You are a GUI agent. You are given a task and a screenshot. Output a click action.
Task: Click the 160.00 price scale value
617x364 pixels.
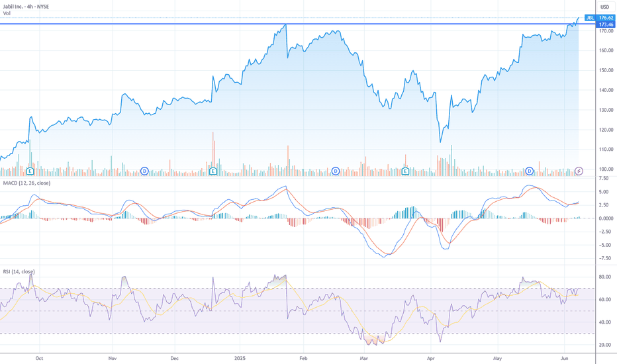coord(606,50)
